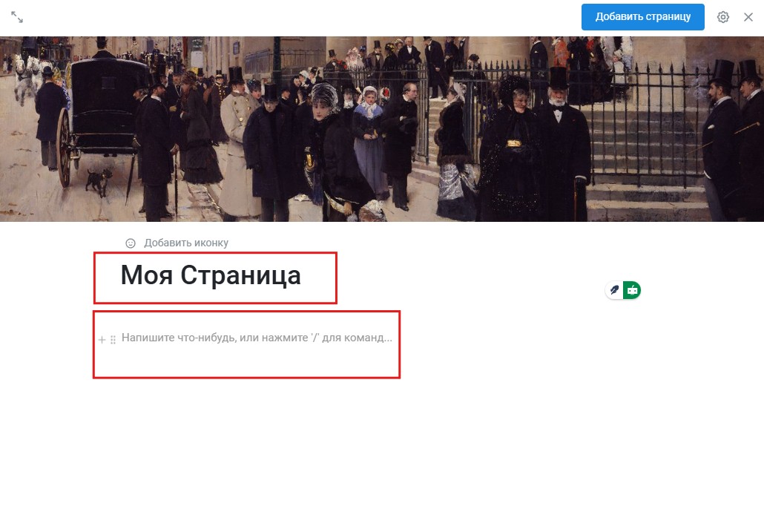Close the page editor with the X icon
Viewport: 764px width, 532px height.
(748, 17)
